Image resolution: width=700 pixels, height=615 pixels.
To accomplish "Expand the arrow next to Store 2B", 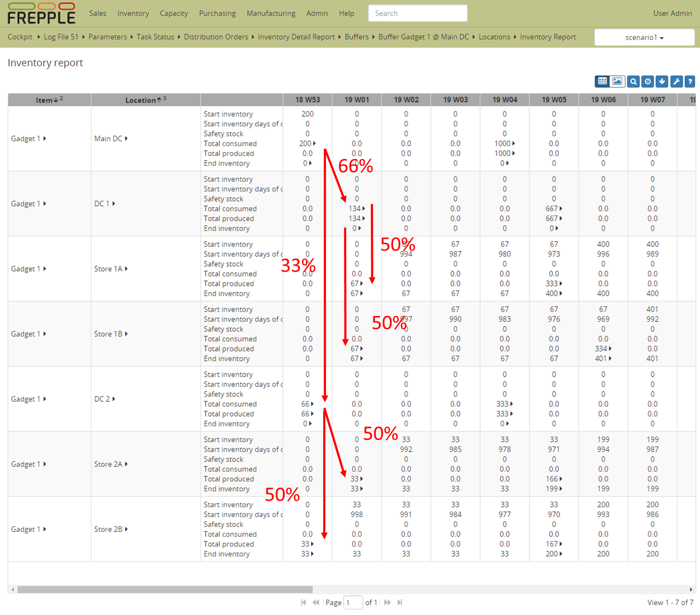I will point(126,529).
